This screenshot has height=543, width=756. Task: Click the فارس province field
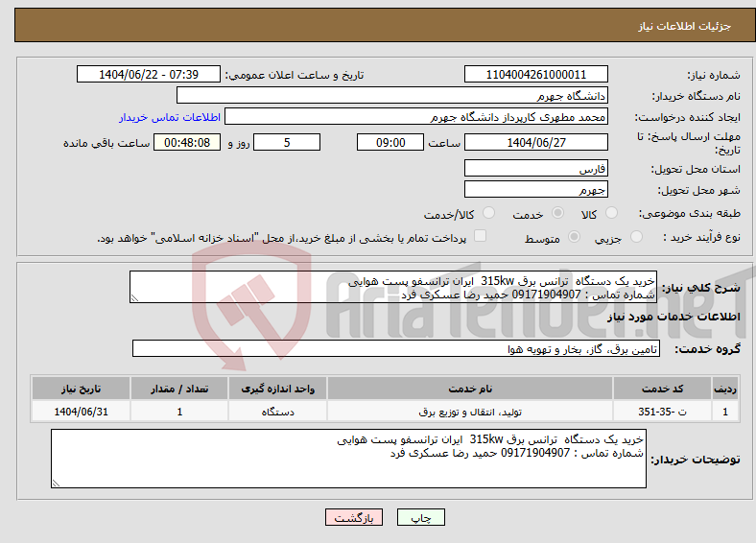click(x=536, y=168)
